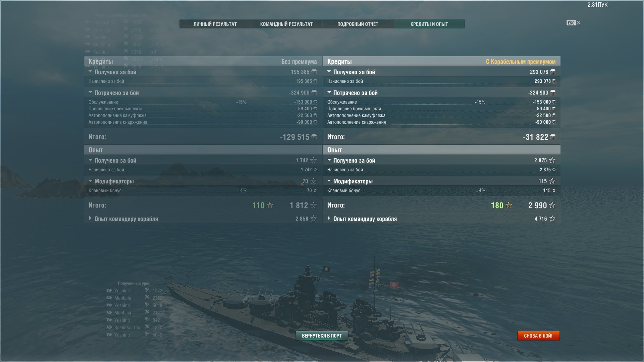Click the credits coin icon beside -31 822
This screenshot has height=362, width=644.
pyautogui.click(x=553, y=137)
